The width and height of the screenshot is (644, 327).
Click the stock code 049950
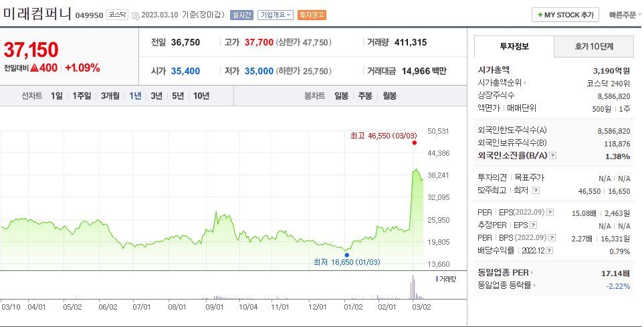point(89,15)
